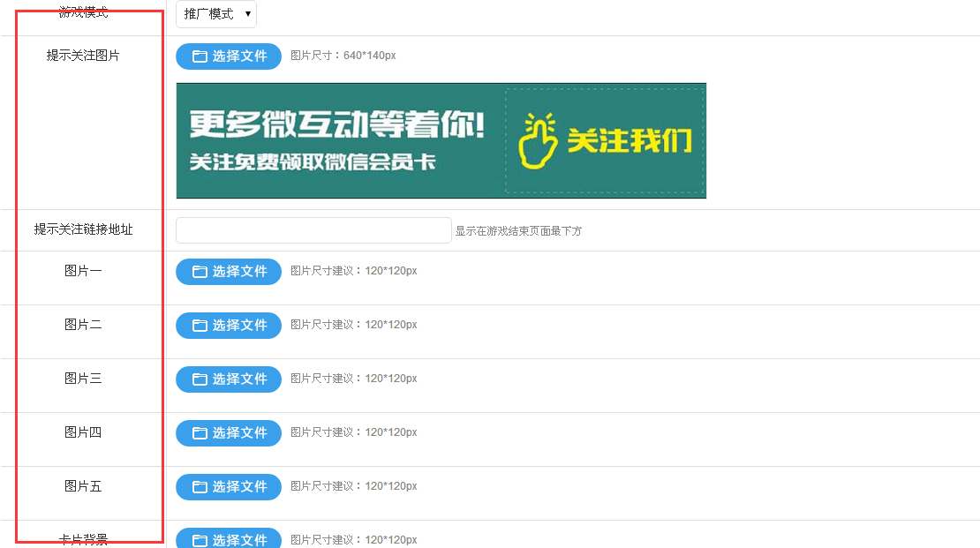Click the 图片四 label
The width and height of the screenshot is (980, 548).
tap(83, 432)
